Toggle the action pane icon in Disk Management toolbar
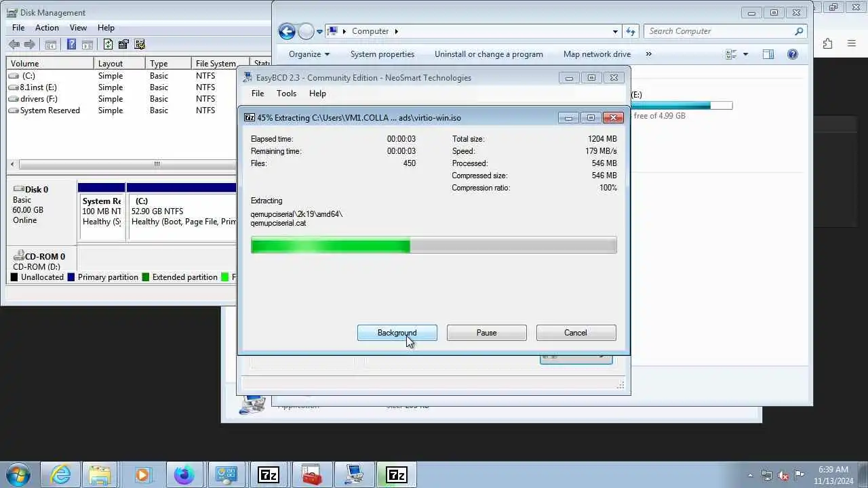 pyautogui.click(x=87, y=45)
